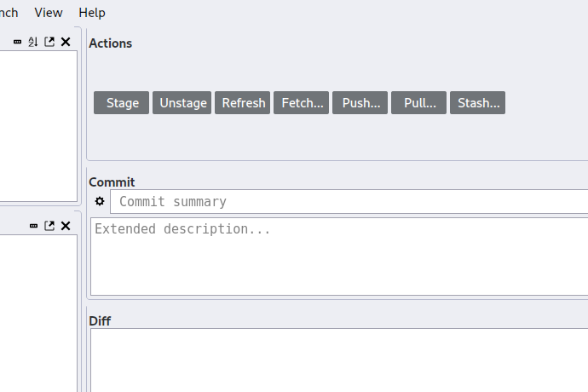Open the Push... dialog
The height and width of the screenshot is (392, 588).
click(360, 102)
